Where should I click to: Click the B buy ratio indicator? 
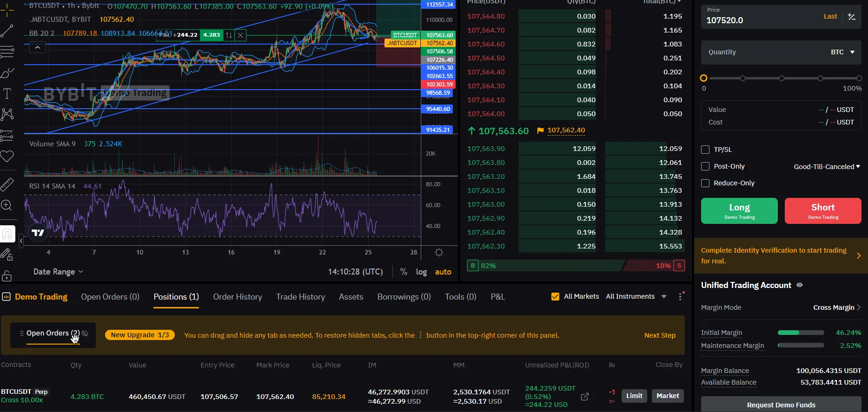(473, 266)
